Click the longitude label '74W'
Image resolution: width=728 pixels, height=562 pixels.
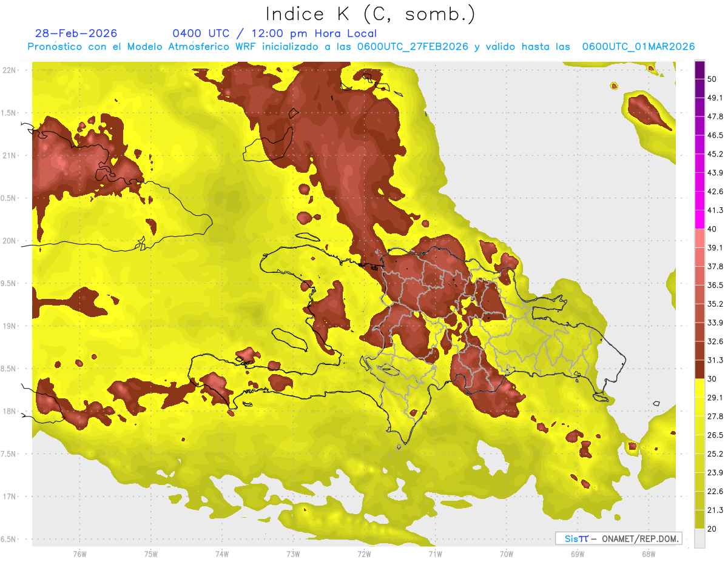(x=221, y=554)
